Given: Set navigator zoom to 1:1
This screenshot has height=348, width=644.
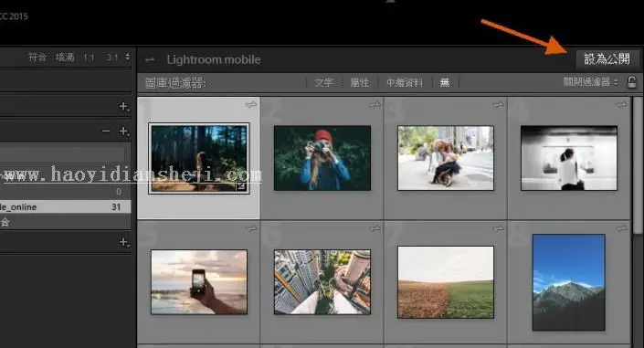Looking at the screenshot, I should click(x=89, y=58).
